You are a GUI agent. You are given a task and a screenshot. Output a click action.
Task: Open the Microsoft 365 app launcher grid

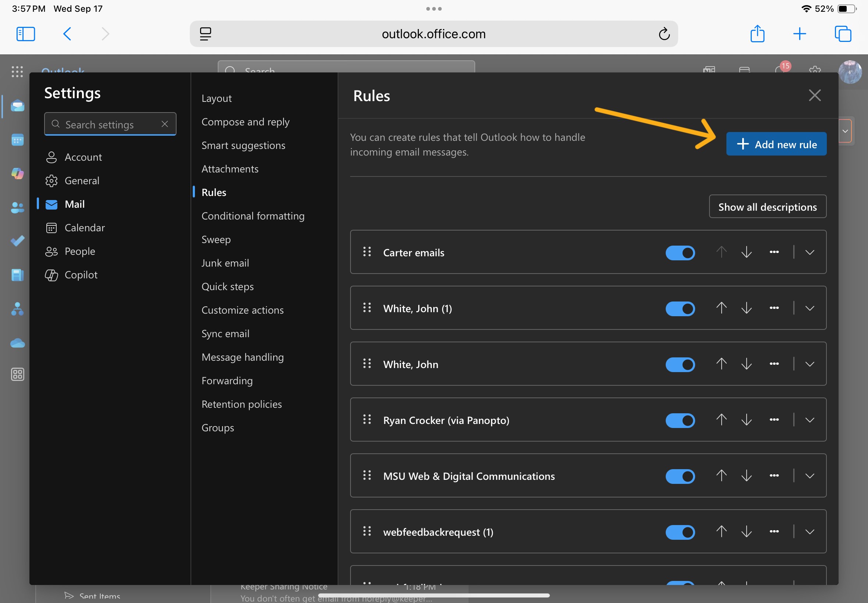pos(17,72)
